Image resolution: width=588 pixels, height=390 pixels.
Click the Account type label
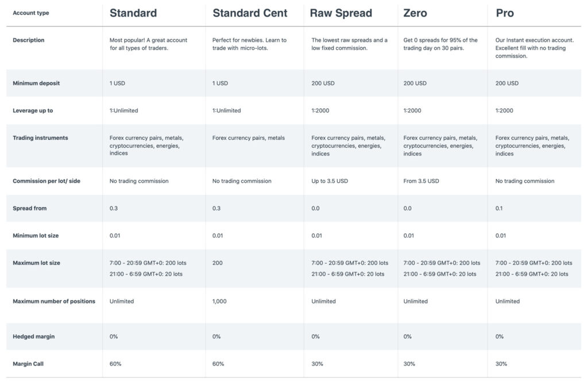(x=31, y=13)
